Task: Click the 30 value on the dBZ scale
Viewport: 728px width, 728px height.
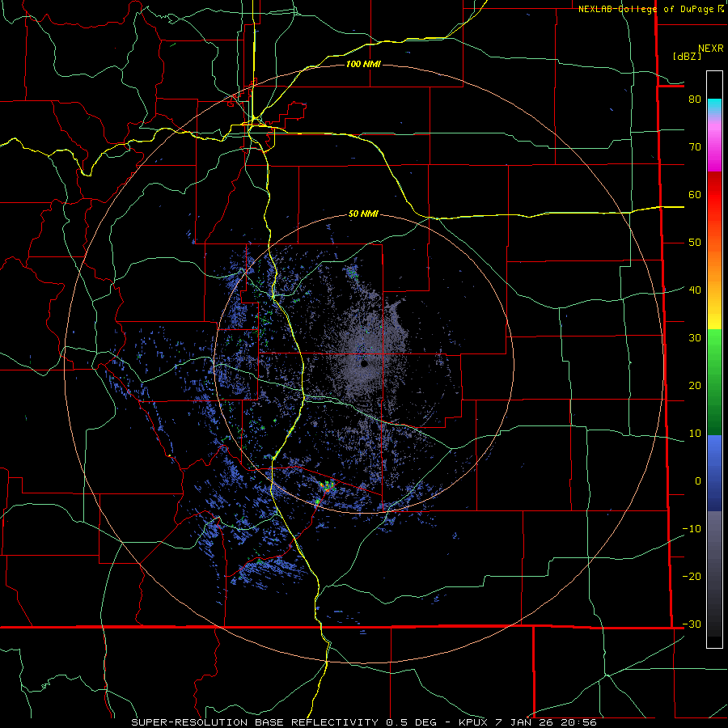Action: tap(695, 337)
